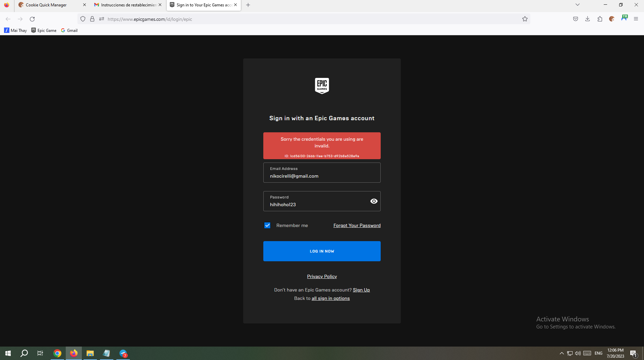Open volume control tray icon

(x=578, y=353)
